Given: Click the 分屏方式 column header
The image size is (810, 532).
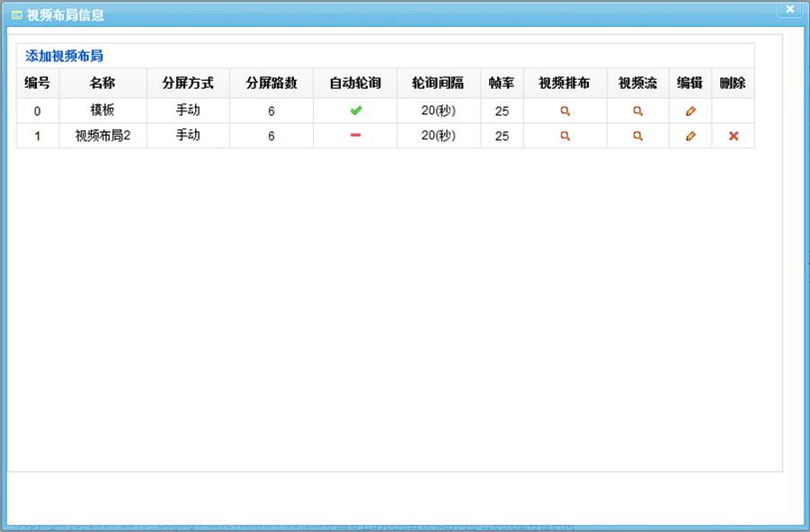Looking at the screenshot, I should coord(188,84).
